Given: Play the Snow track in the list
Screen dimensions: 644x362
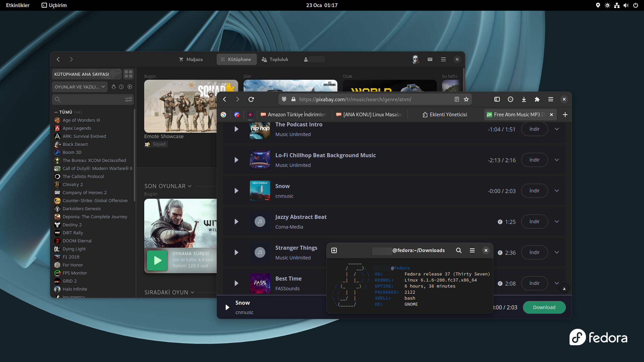Looking at the screenshot, I should (x=236, y=191).
